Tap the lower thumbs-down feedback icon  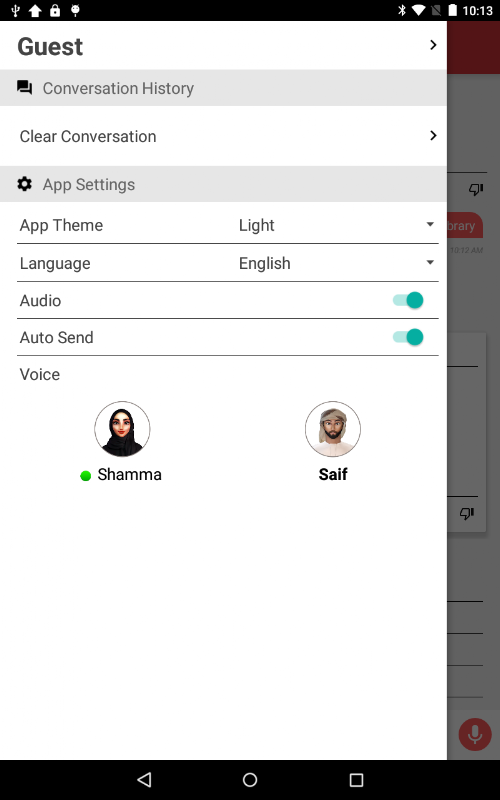(467, 513)
